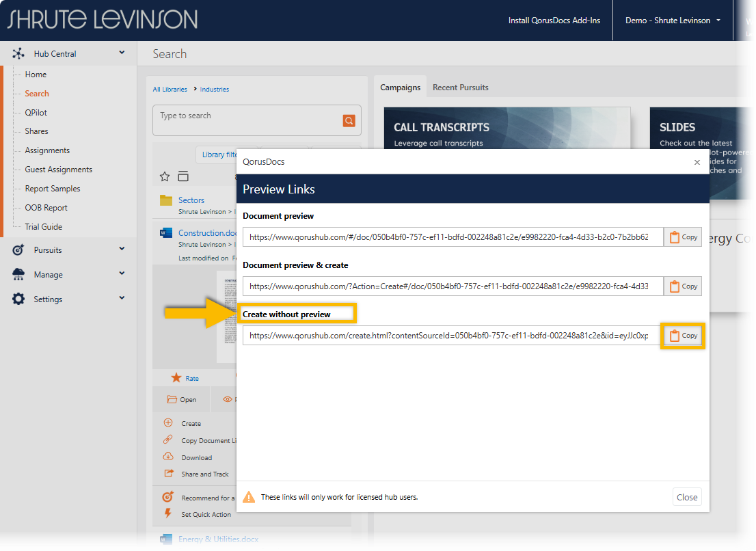
Task: Close the Preview Links dialog with Close button
Action: (x=686, y=497)
